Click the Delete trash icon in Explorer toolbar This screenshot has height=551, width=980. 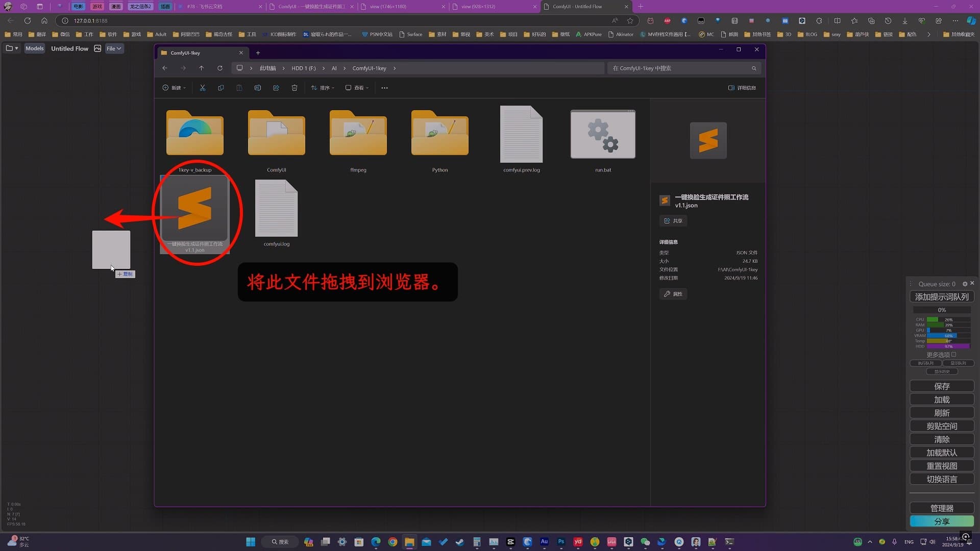coord(295,88)
